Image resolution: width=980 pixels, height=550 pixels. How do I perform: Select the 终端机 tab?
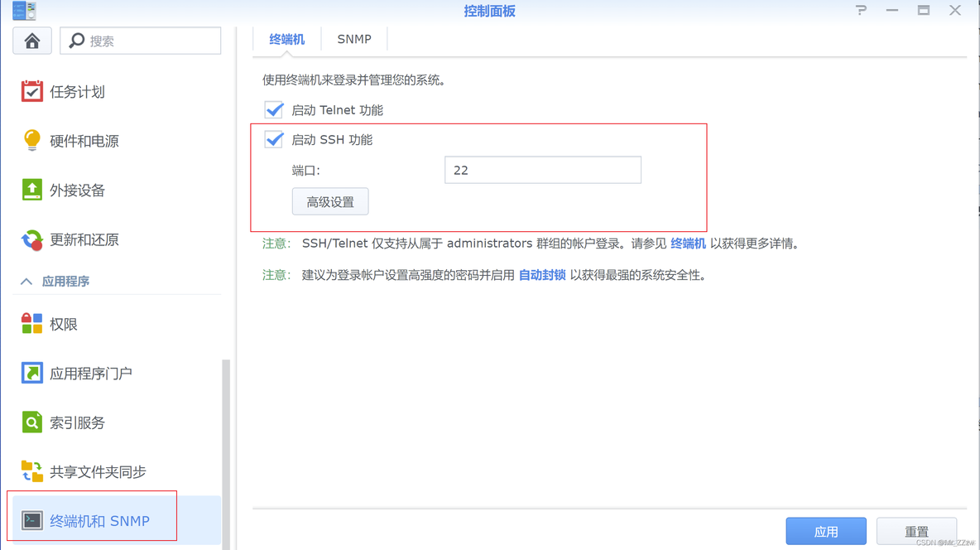click(287, 39)
